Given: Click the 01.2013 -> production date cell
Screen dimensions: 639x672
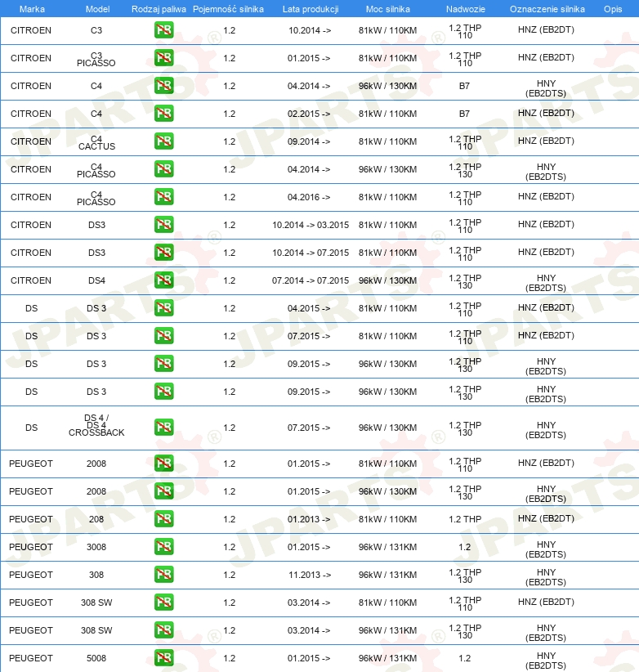Looking at the screenshot, I should point(309,519).
